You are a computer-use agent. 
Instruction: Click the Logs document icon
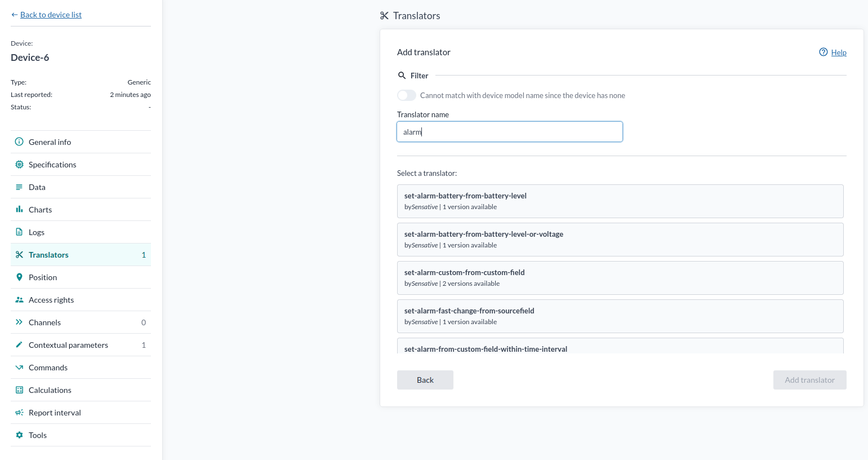point(19,232)
